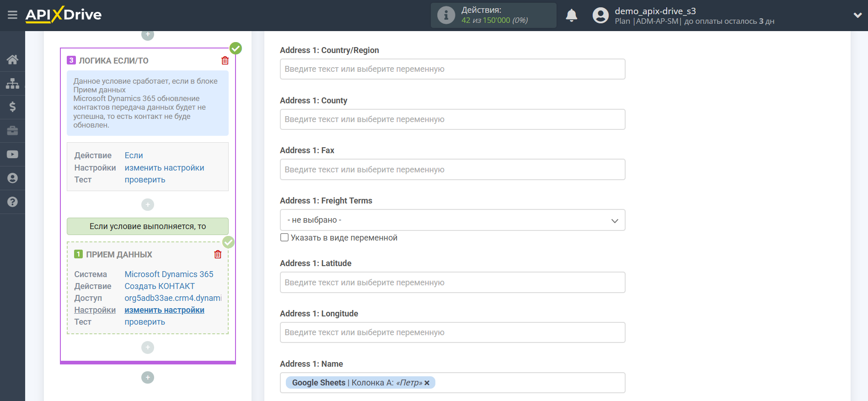Click изменить настройки in logic block
The width and height of the screenshot is (868, 401).
[164, 168]
